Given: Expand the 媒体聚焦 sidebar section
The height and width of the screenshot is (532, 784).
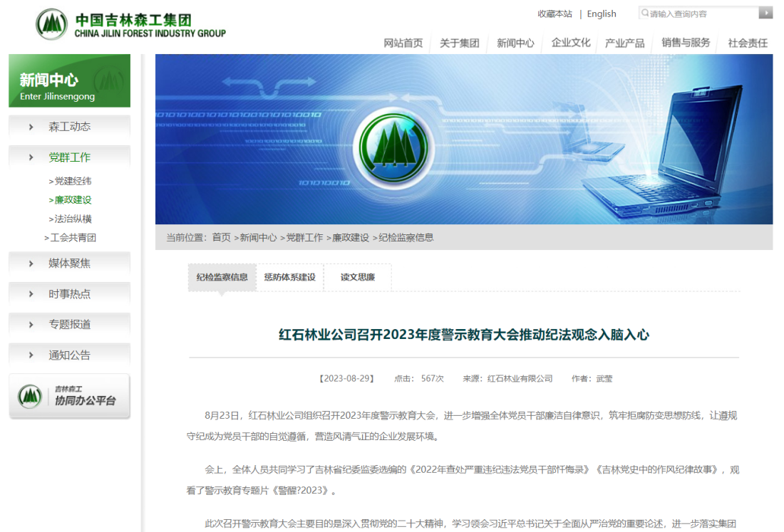Looking at the screenshot, I should coord(69,264).
